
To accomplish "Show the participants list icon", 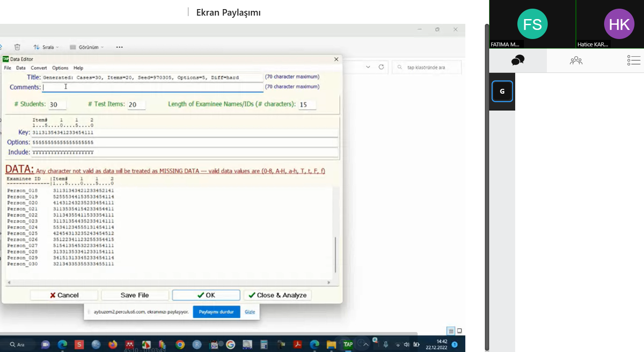I will [576, 61].
